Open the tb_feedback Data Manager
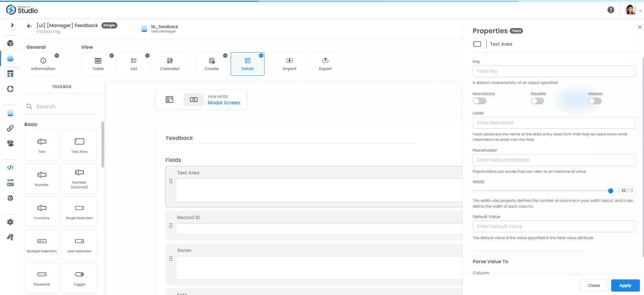The width and height of the screenshot is (644, 295). 160,29
